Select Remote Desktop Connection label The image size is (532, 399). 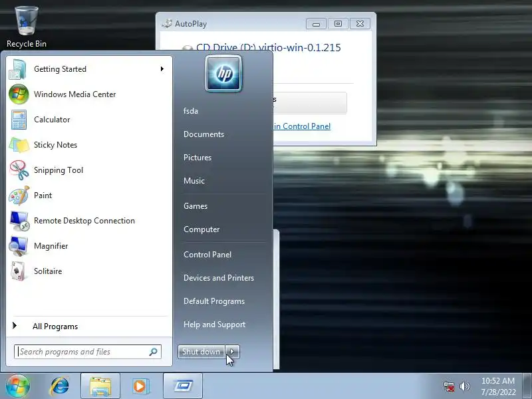(x=84, y=221)
